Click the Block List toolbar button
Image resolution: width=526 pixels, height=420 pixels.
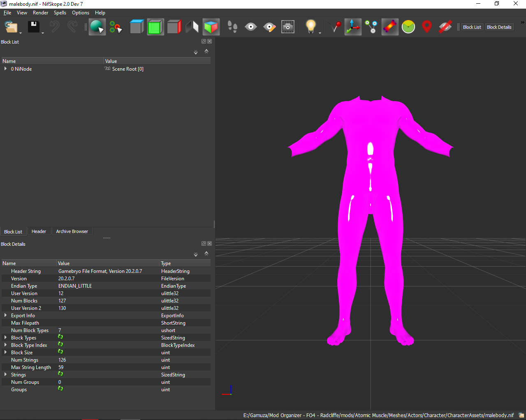point(472,27)
